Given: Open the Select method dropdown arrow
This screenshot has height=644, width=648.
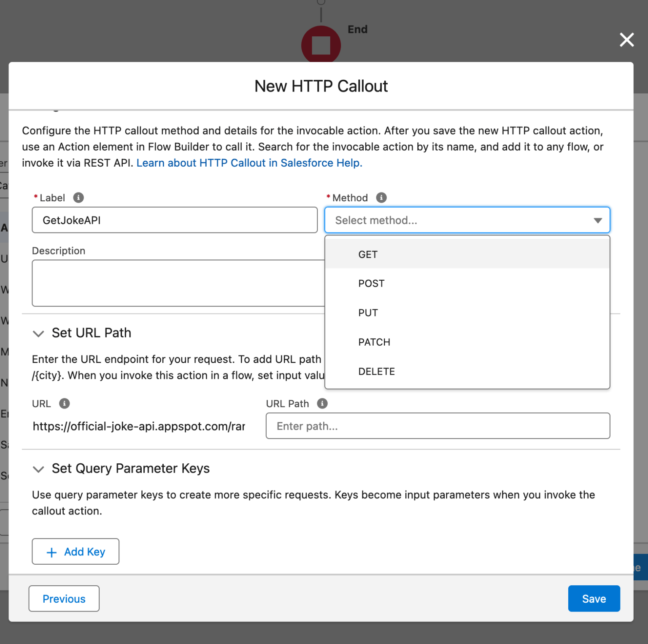Looking at the screenshot, I should point(598,220).
